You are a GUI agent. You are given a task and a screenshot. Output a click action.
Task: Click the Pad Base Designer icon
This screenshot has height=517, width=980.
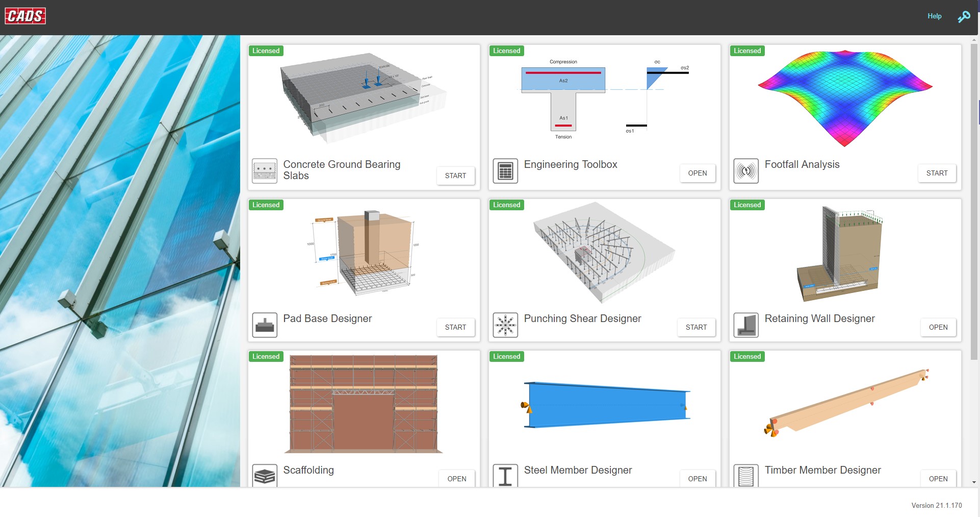click(265, 325)
